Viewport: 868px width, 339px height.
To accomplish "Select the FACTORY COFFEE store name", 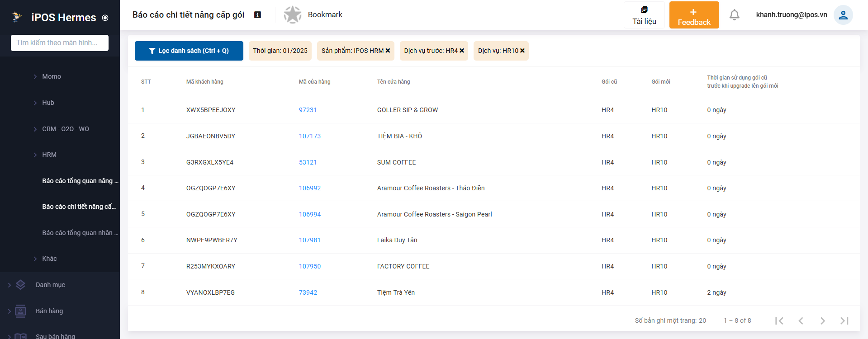I will pyautogui.click(x=403, y=266).
